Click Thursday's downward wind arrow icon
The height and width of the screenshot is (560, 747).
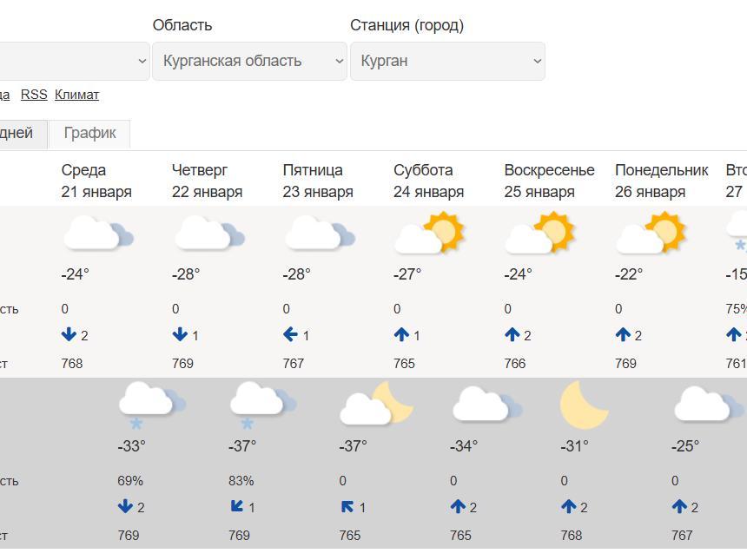tap(180, 335)
